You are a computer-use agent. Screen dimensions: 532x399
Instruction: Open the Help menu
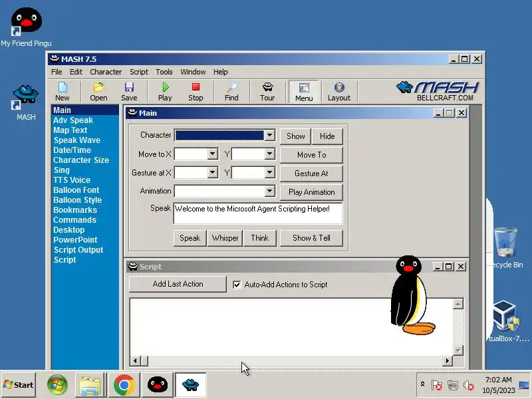(x=221, y=72)
